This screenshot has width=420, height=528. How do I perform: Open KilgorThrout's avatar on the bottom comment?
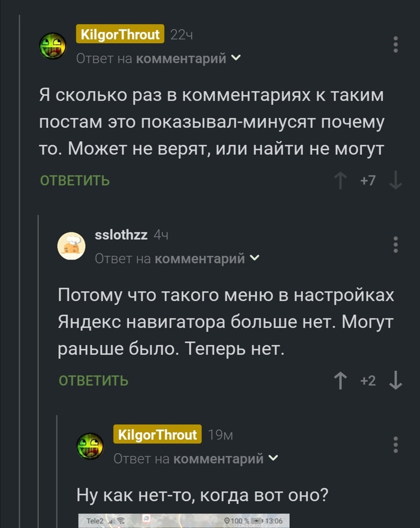[90, 446]
